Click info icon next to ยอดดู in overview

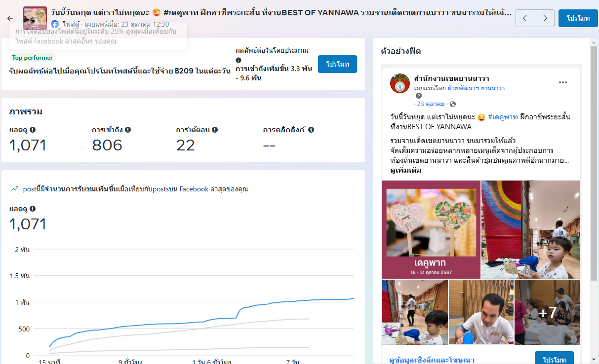33,130
